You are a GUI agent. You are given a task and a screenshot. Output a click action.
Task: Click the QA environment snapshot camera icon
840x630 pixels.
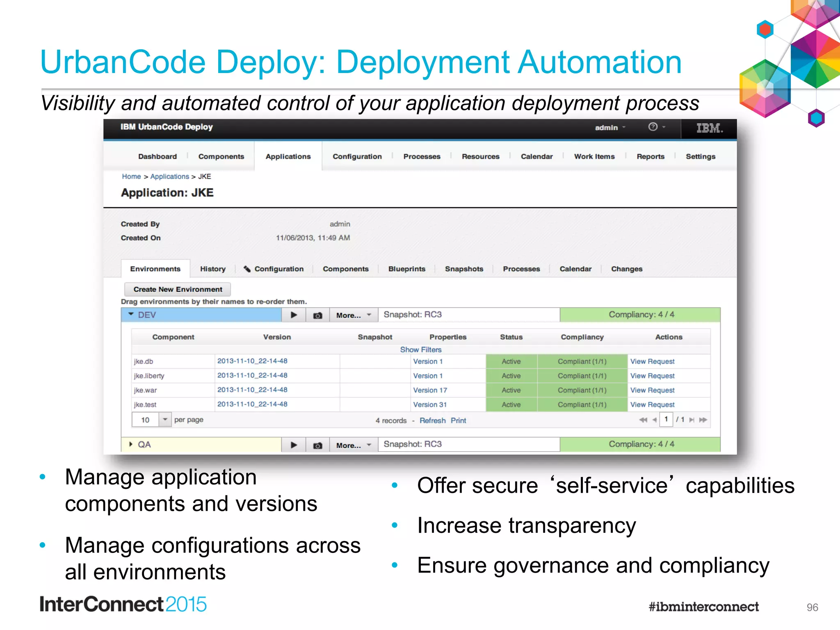[x=317, y=445]
